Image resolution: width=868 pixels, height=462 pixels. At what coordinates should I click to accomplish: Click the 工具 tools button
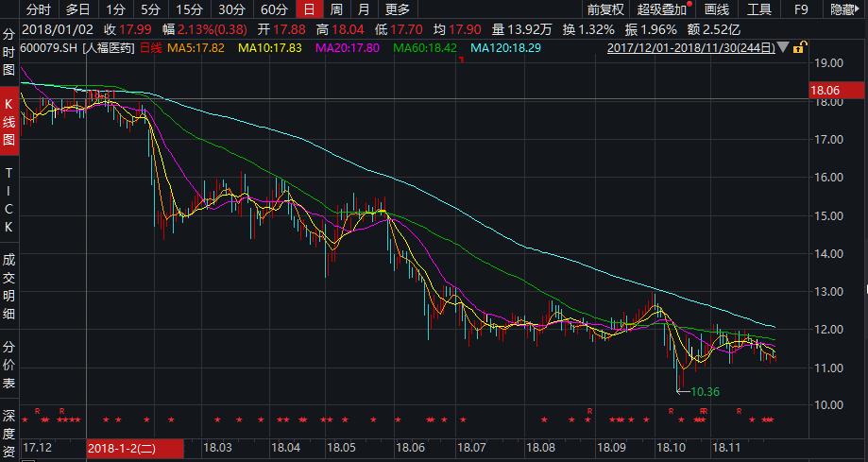[759, 9]
